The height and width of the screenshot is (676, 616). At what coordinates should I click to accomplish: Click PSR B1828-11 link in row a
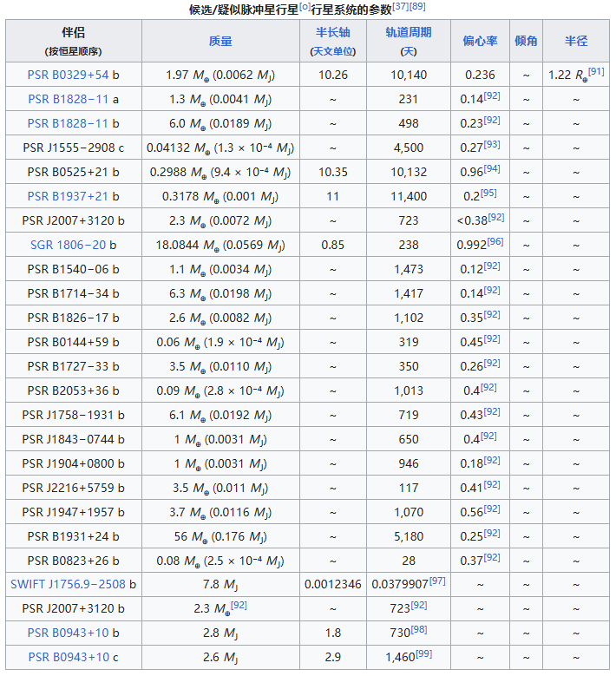pyautogui.click(x=68, y=99)
